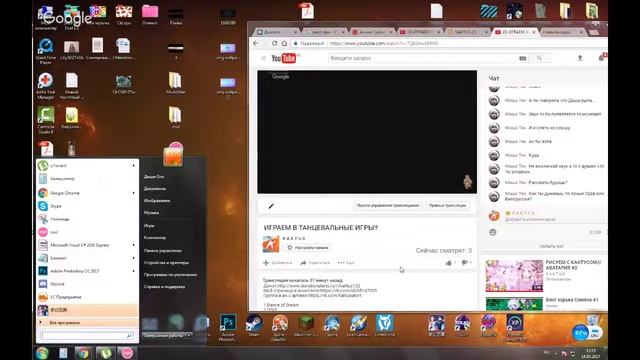
Task: Like the stream with thumbs-up
Action: pos(450,263)
